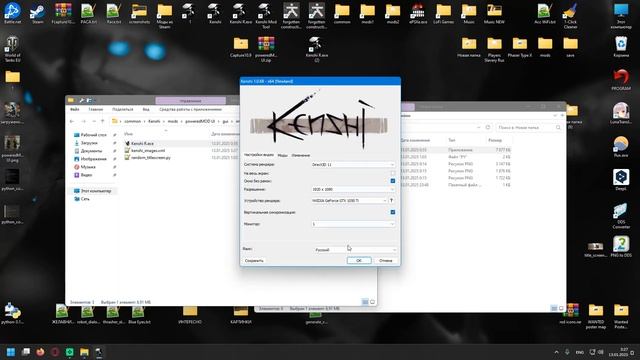Select the PROGRAM desktop shortcut
This screenshot has width=640, height=360.
click(621, 80)
